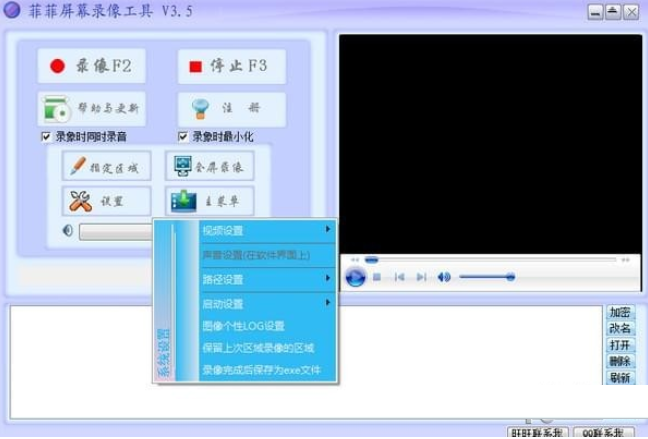The image size is (648, 439).
Task: Stop recording with the 停止F3 button
Action: [231, 66]
